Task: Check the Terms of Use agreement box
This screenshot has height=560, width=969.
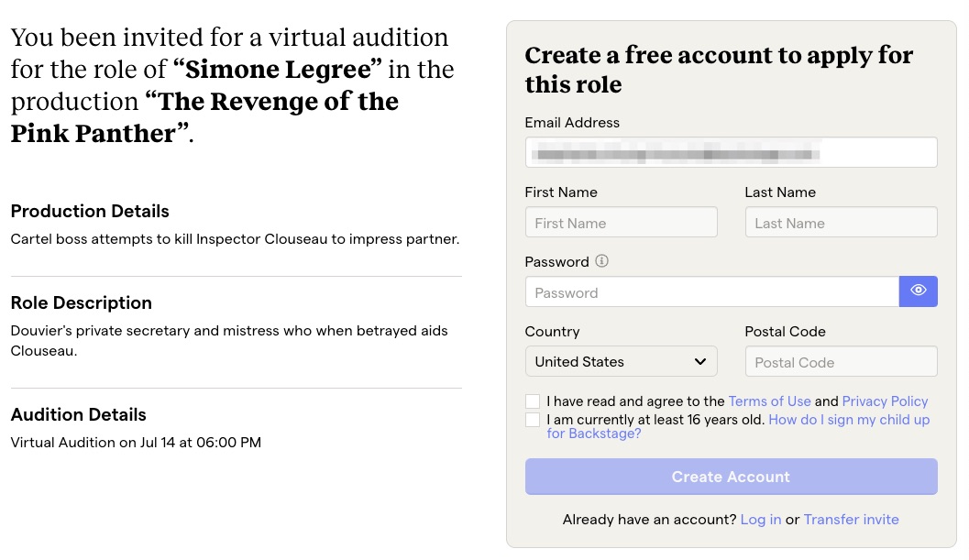Action: (x=532, y=401)
